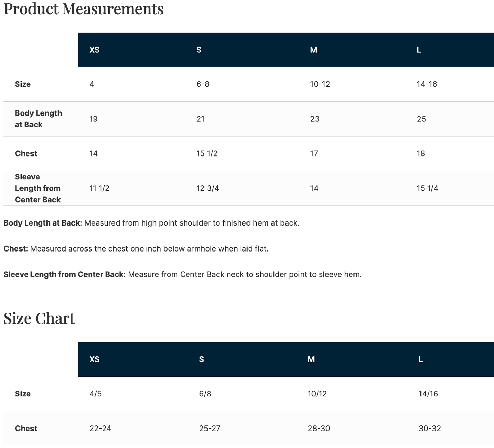The image size is (494, 448).
Task: Click the M column header in Size Chart
Action: tap(311, 359)
